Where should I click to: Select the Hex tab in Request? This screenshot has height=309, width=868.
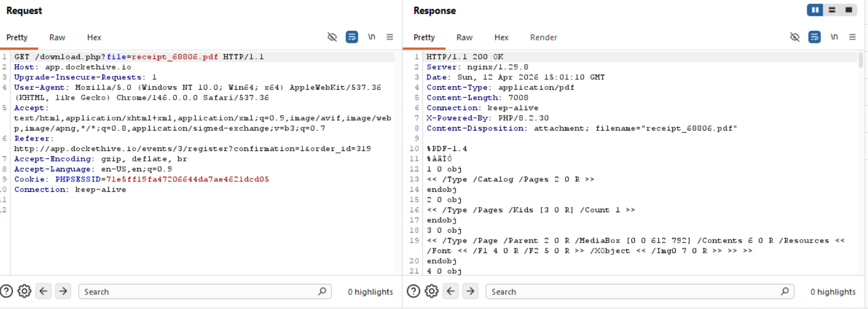pyautogui.click(x=94, y=37)
